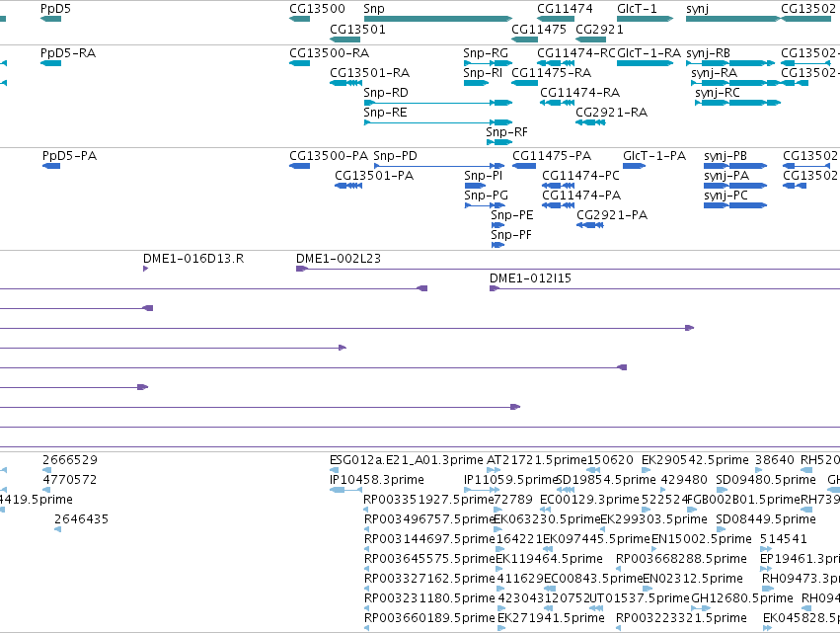Select BAC end DME1-016D13.R
840x633 pixels.
(146, 269)
